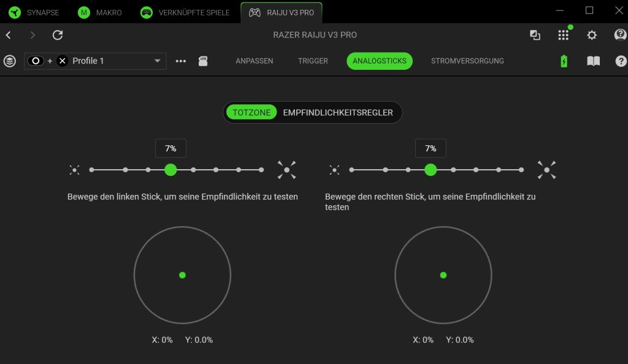This screenshot has width=628, height=364.
Task: Open the three-dot profile options menu
Action: [180, 61]
